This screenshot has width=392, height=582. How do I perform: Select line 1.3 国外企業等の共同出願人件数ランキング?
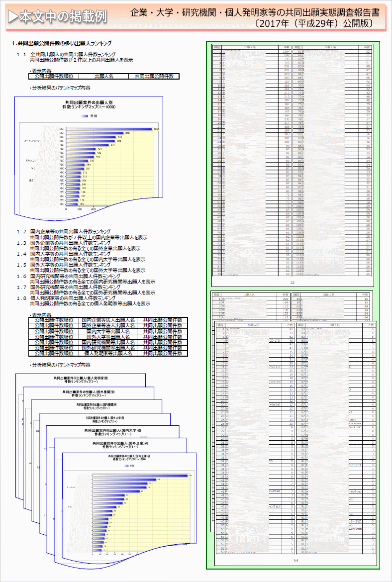tap(64, 243)
